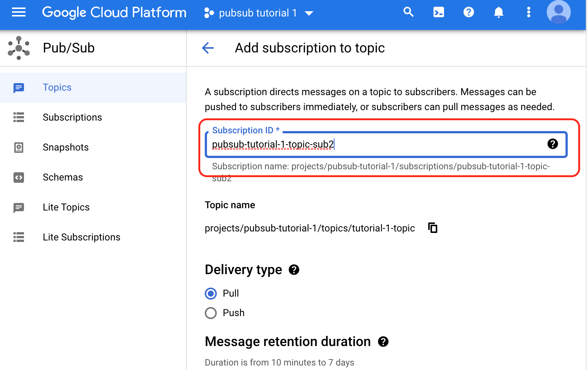Click the 'Duration is from 10 minutes to 7 days' text
This screenshot has height=370, width=588.
[279, 363]
